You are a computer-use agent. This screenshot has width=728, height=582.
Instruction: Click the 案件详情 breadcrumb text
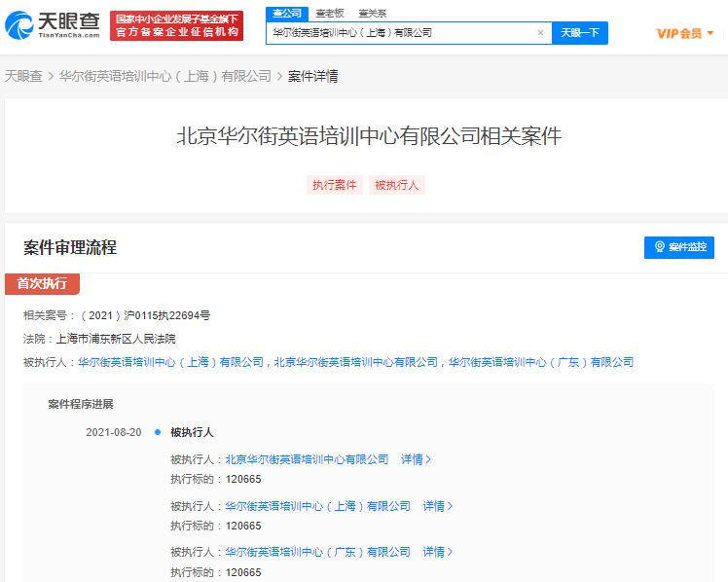coord(313,76)
